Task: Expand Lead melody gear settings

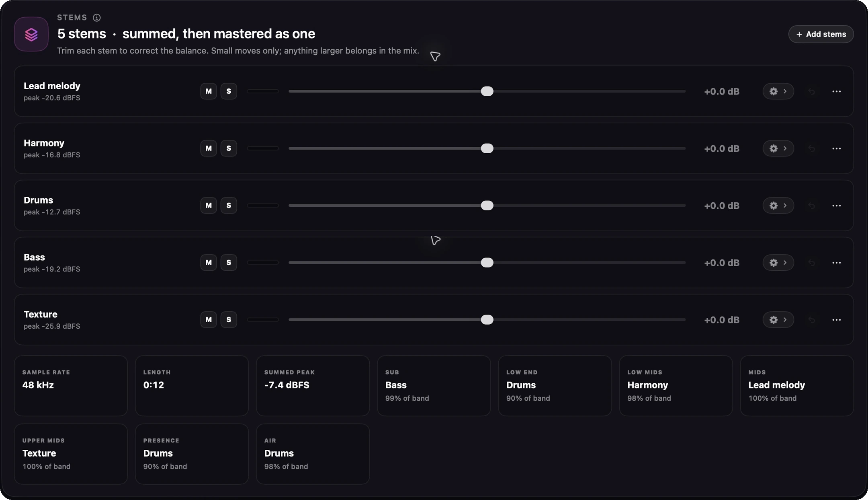Action: tap(778, 91)
